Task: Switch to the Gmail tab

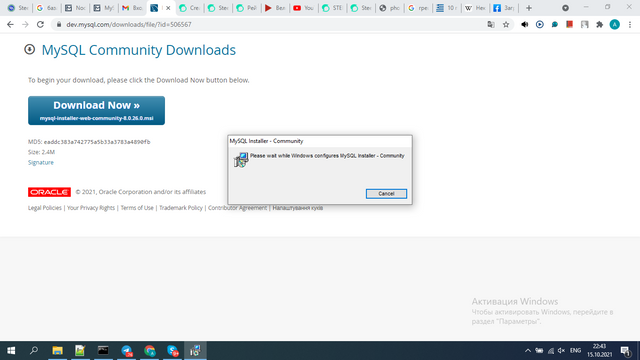Action: pyautogui.click(x=131, y=8)
